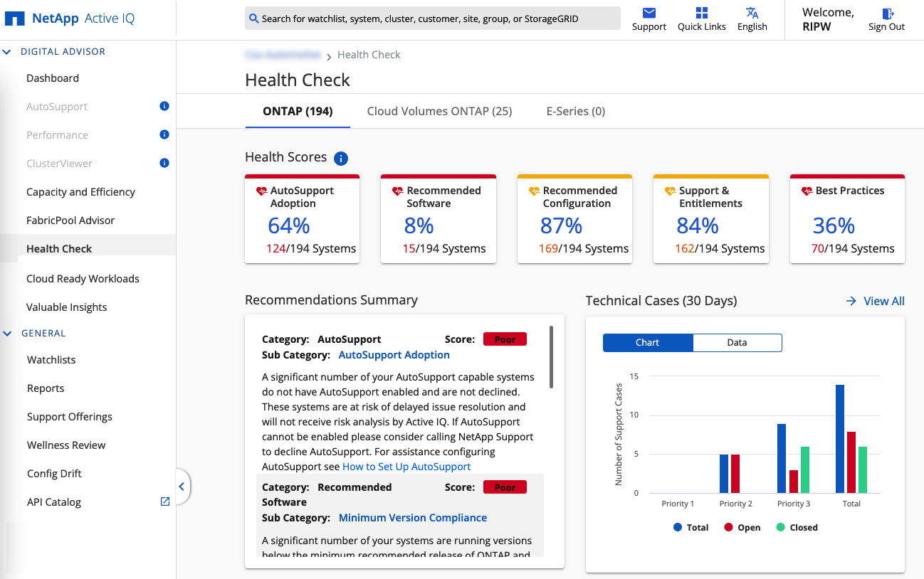Click the English language translate icon
The width and height of the screenshot is (924, 579).
[752, 14]
